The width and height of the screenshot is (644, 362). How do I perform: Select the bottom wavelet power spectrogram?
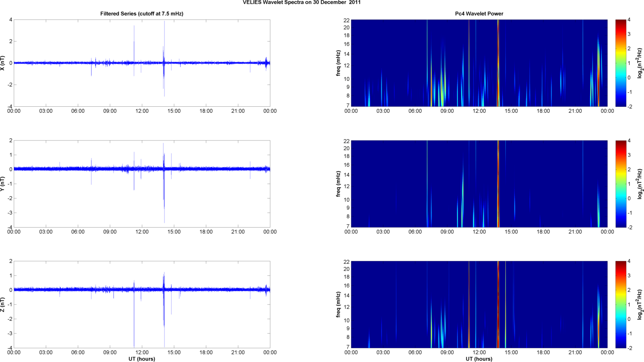click(479, 305)
